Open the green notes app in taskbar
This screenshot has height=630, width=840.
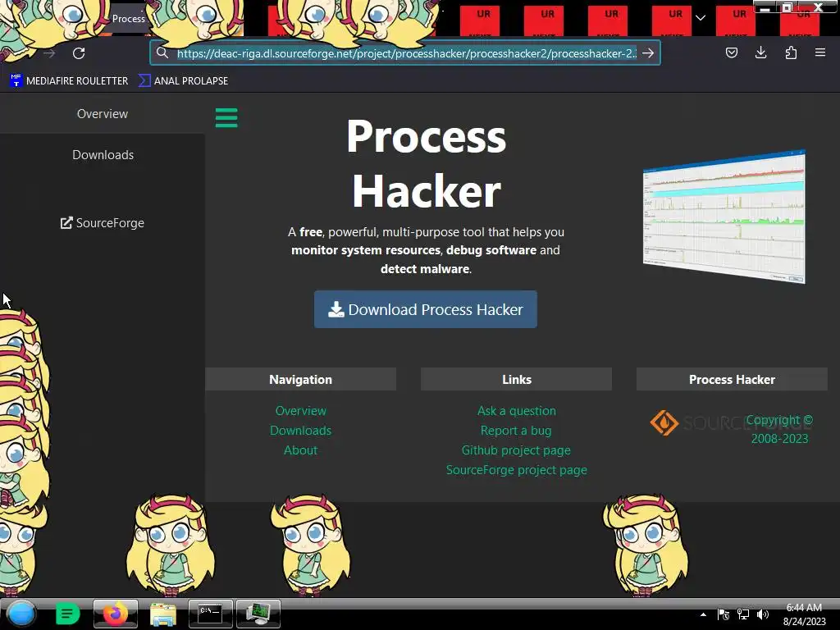pyautogui.click(x=67, y=614)
